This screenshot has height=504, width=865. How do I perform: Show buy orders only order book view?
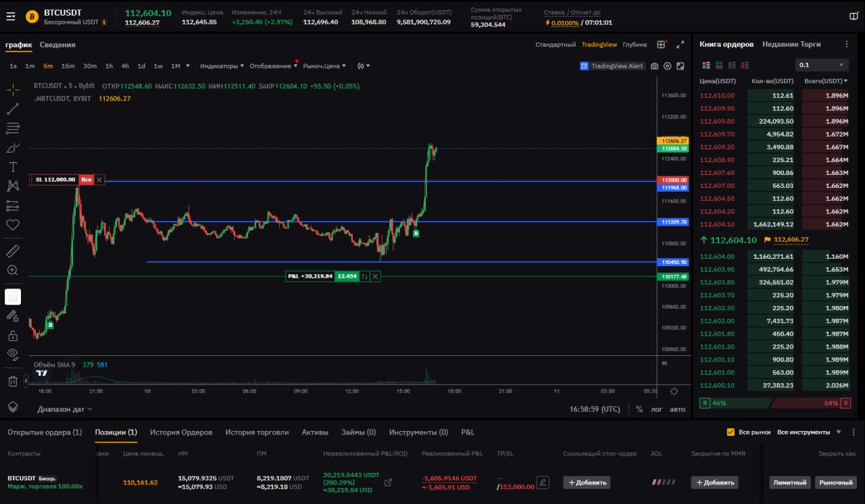point(732,65)
